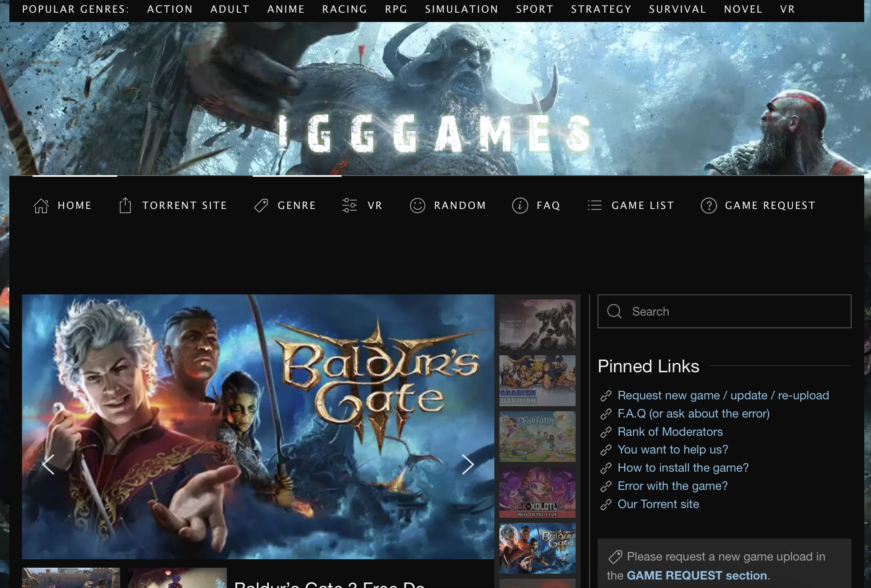The image size is (871, 588).
Task: Click the chain icon next to You want to help us?
Action: tap(606, 450)
